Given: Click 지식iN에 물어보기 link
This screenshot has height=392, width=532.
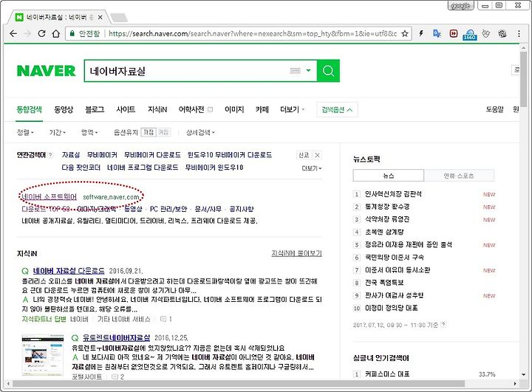Looking at the screenshot, I should (296, 253).
